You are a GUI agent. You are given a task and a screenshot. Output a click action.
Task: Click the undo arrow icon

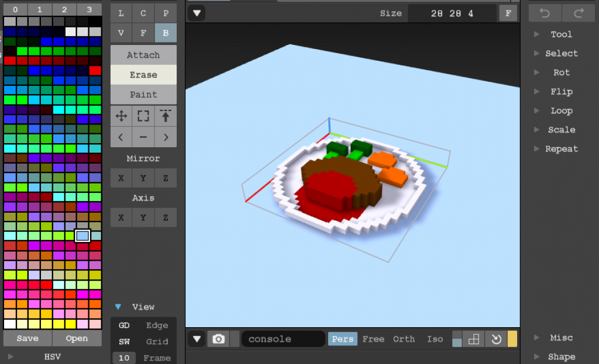point(545,13)
